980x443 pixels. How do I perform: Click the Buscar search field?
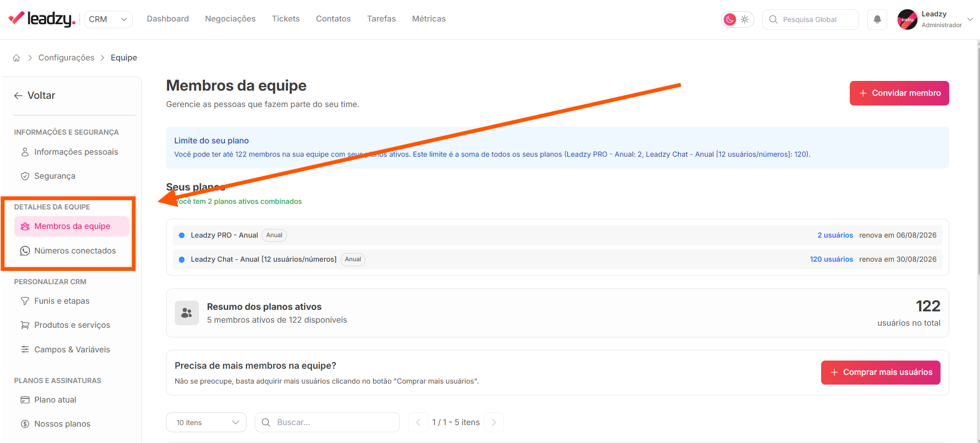point(327,423)
